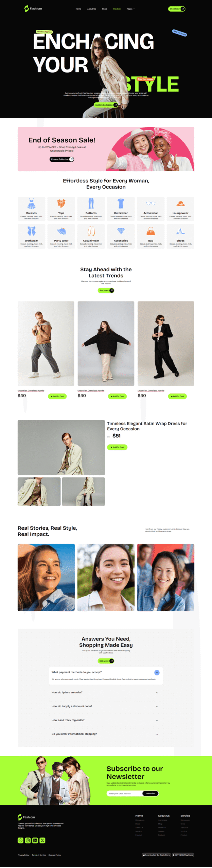Click the email address input field
Screen dimensions: 212x868
point(124,793)
